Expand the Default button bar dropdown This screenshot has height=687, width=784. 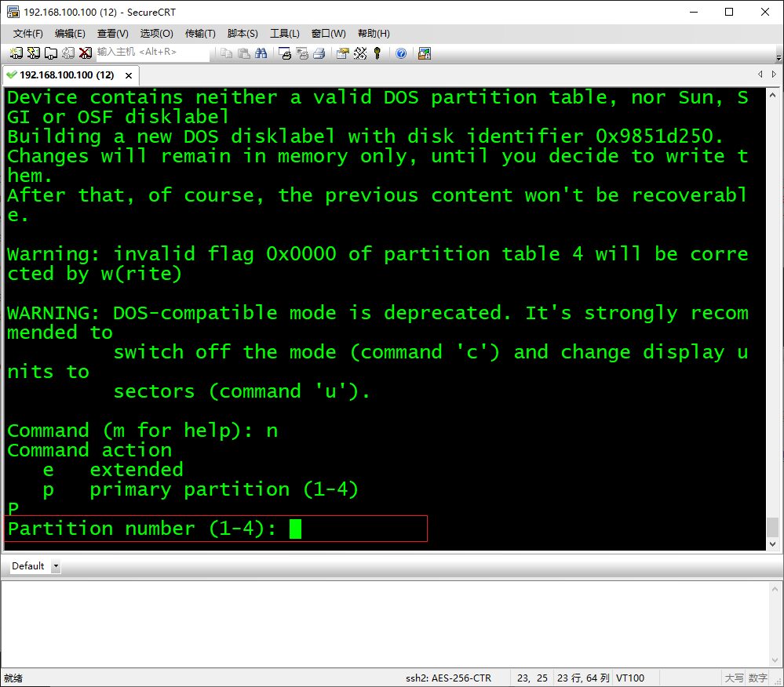56,566
